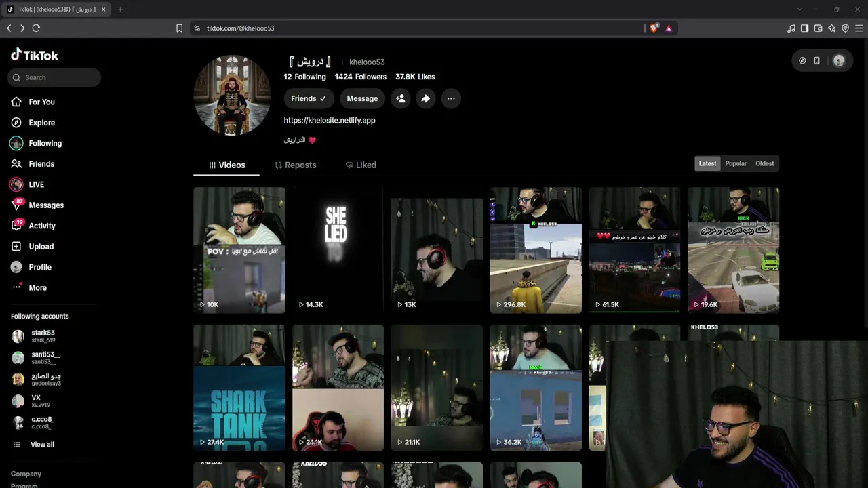
Task: Expand the Company footer section
Action: pyautogui.click(x=26, y=474)
